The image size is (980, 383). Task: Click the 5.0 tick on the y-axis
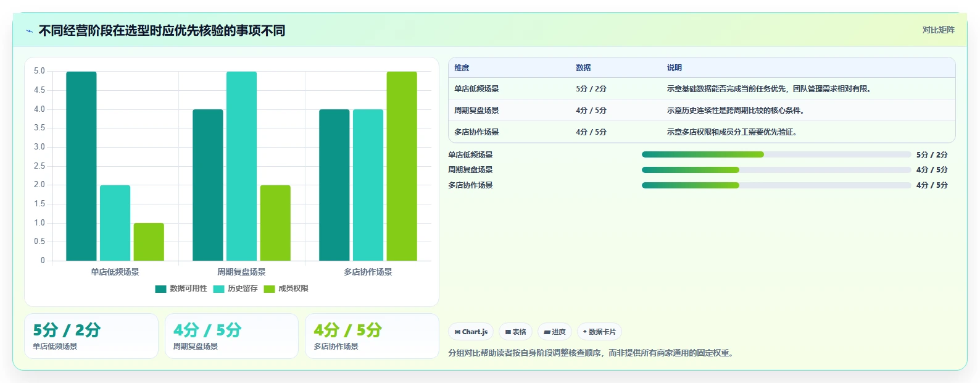tap(39, 71)
